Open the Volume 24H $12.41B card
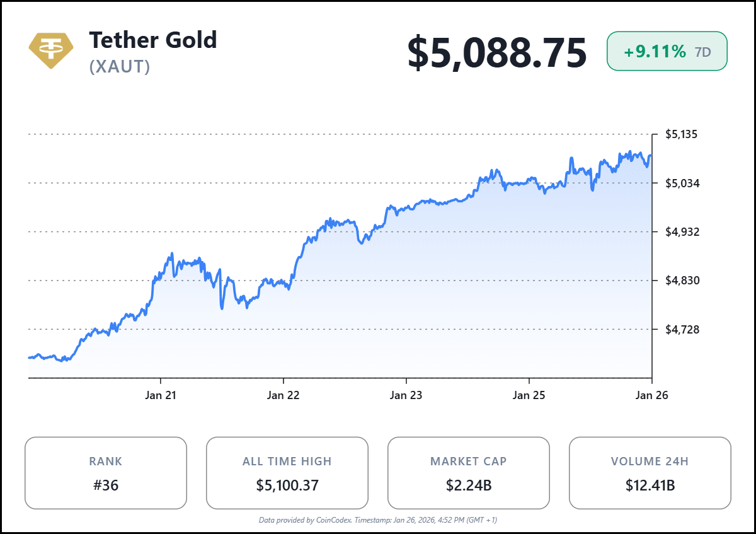This screenshot has height=534, width=756. point(650,473)
